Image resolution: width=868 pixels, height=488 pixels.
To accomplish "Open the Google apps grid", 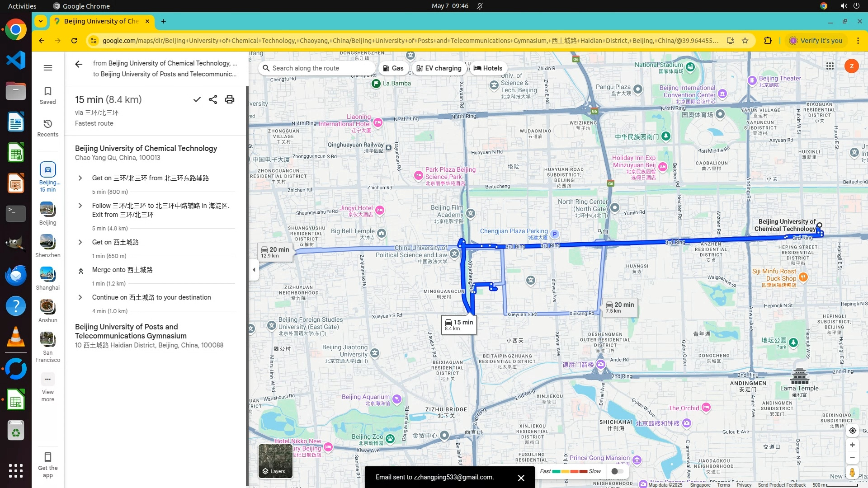I will point(830,66).
